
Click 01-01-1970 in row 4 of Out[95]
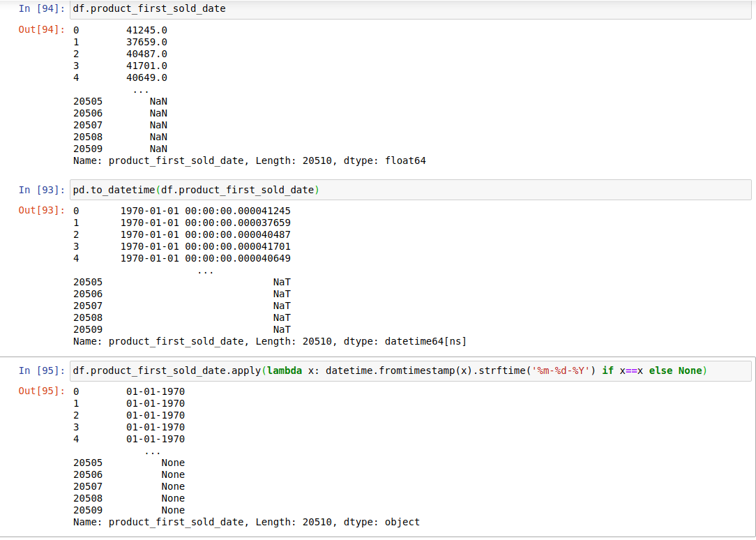click(x=156, y=439)
